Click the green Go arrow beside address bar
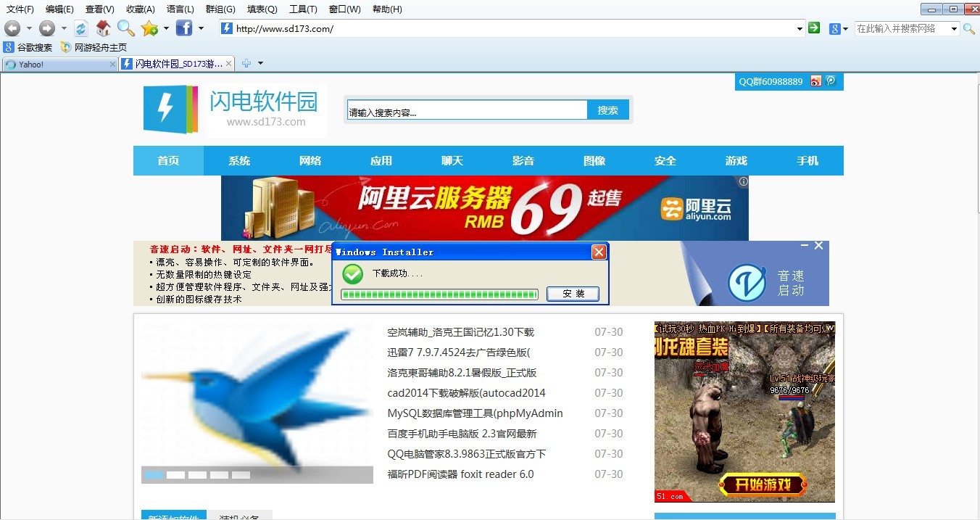Image resolution: width=980 pixels, height=520 pixels. point(814,28)
